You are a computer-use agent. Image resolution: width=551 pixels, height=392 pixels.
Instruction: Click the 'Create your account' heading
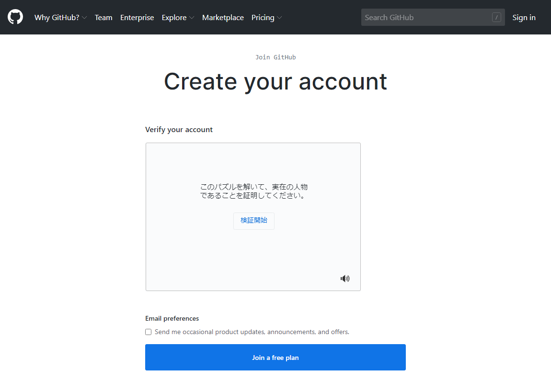pyautogui.click(x=275, y=81)
